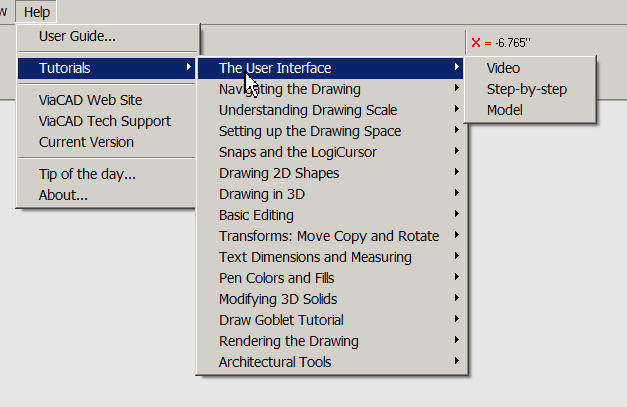The width and height of the screenshot is (627, 407).
Task: Open the Model tutorial option
Action: pos(505,110)
